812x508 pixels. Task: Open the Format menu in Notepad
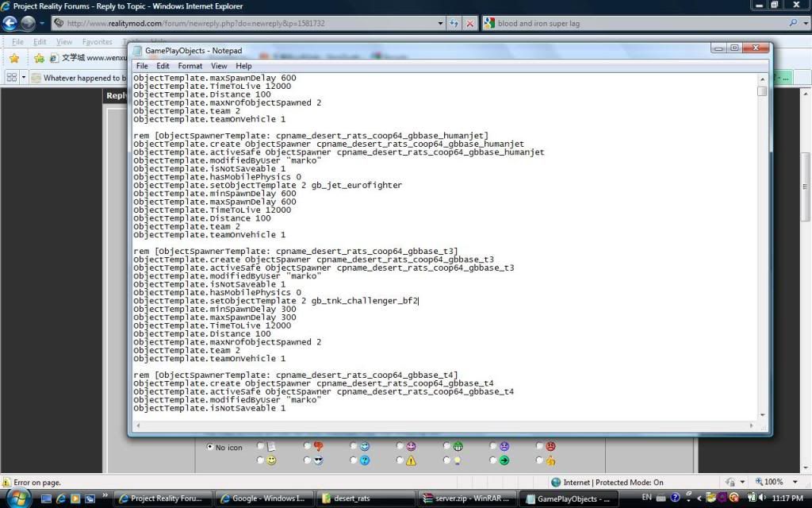(190, 66)
